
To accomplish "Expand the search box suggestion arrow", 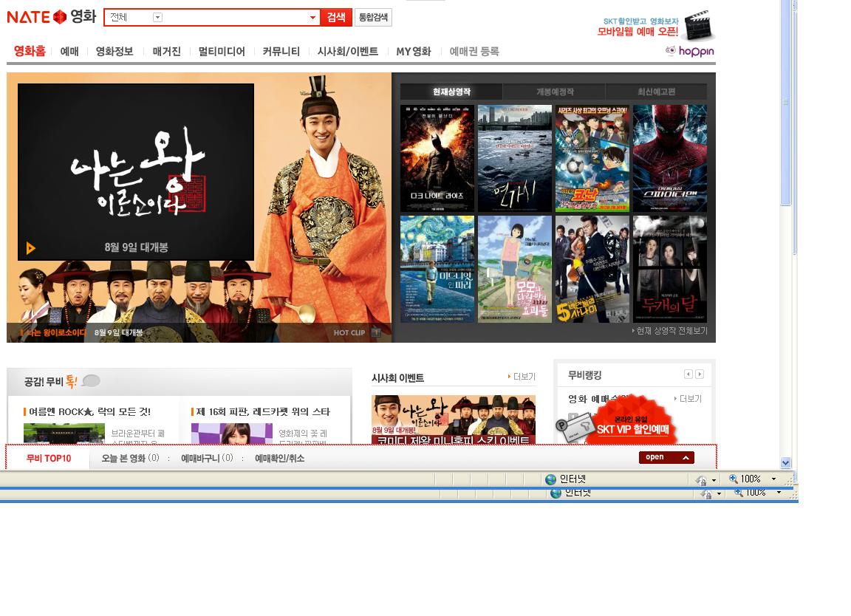I will tap(312, 17).
